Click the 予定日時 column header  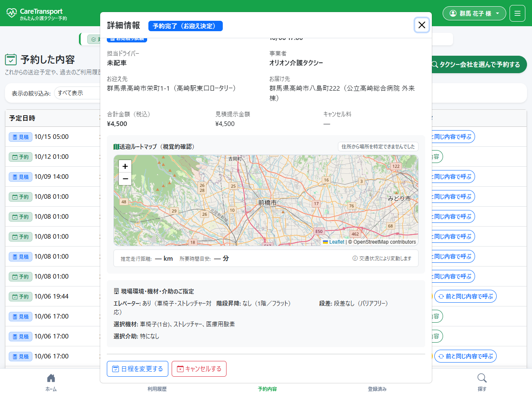point(22,118)
